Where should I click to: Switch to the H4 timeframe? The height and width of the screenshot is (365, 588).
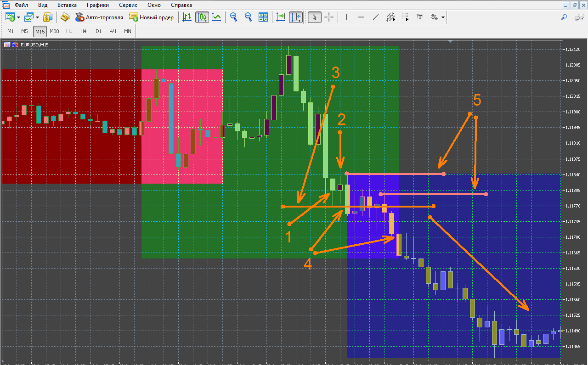83,31
